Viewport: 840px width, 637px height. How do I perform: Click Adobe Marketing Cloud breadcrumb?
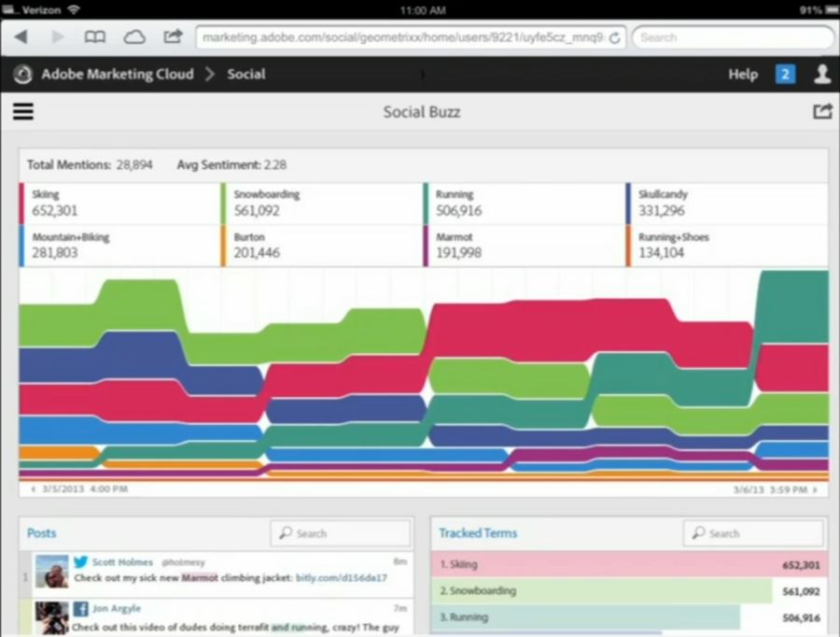coord(118,74)
